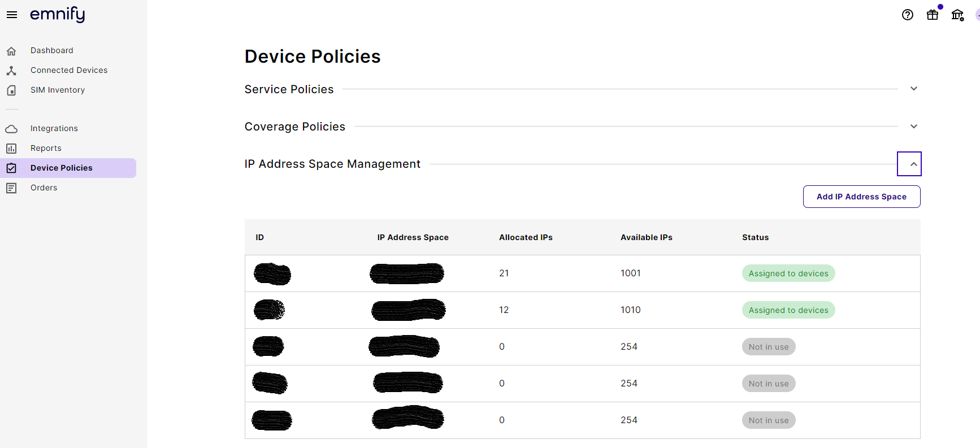The width and height of the screenshot is (980, 448).
Task: Open the organization settings building icon
Action: (957, 15)
